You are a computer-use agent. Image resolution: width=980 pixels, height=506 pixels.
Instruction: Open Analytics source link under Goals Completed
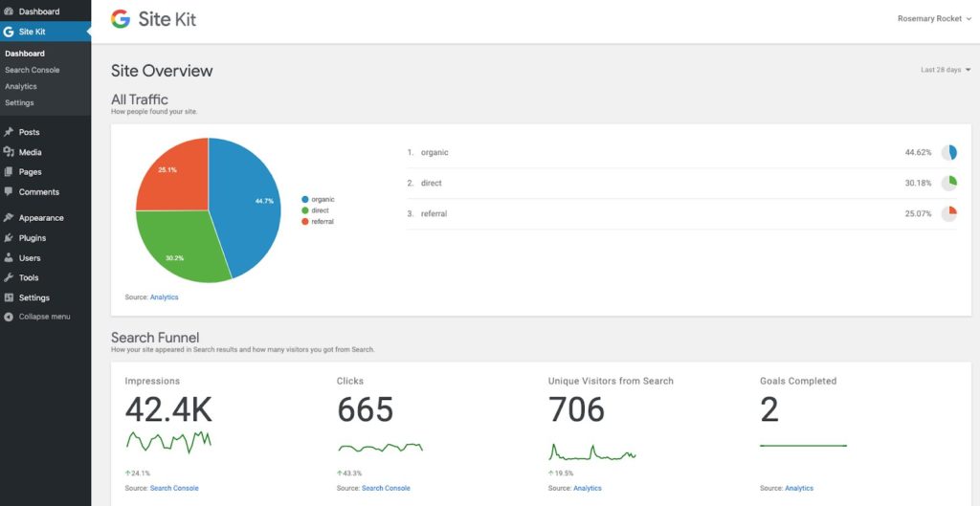pyautogui.click(x=799, y=488)
